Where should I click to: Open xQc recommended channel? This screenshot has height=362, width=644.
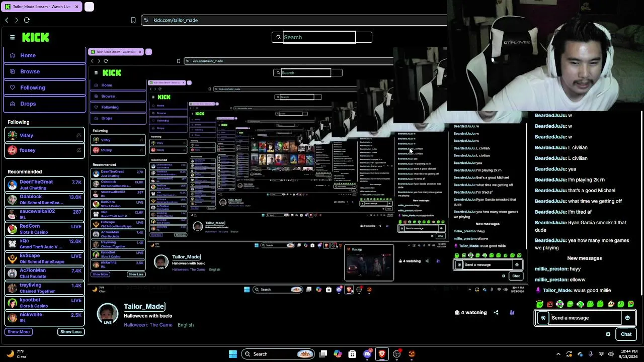[45, 244]
